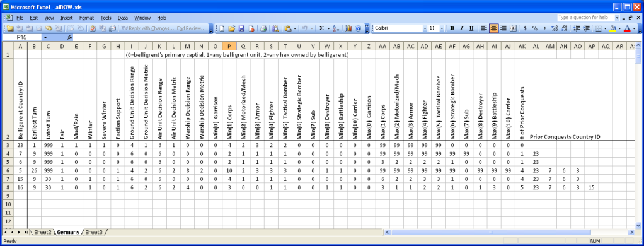Select the Germany sheet tab
The image size is (644, 246).
[x=68, y=232]
